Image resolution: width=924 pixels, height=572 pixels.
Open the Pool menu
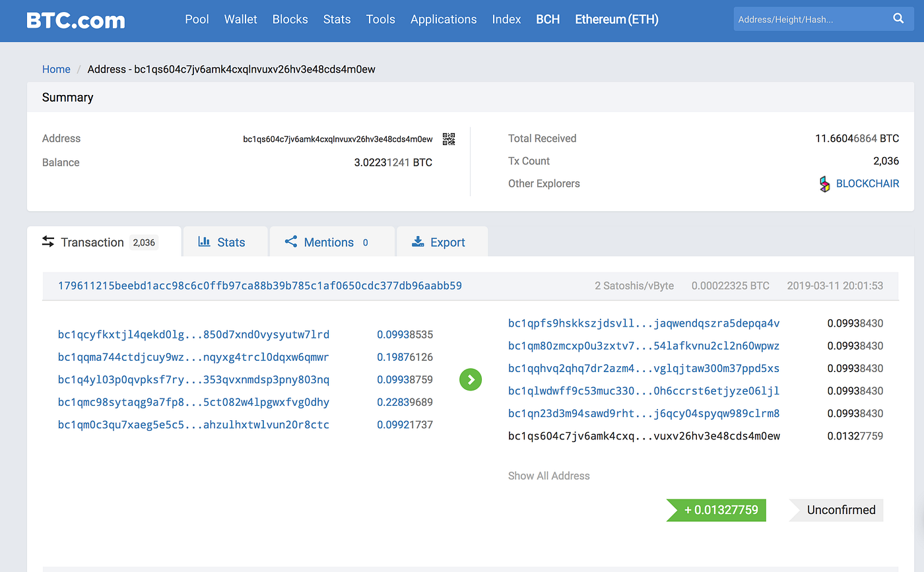coord(197,19)
